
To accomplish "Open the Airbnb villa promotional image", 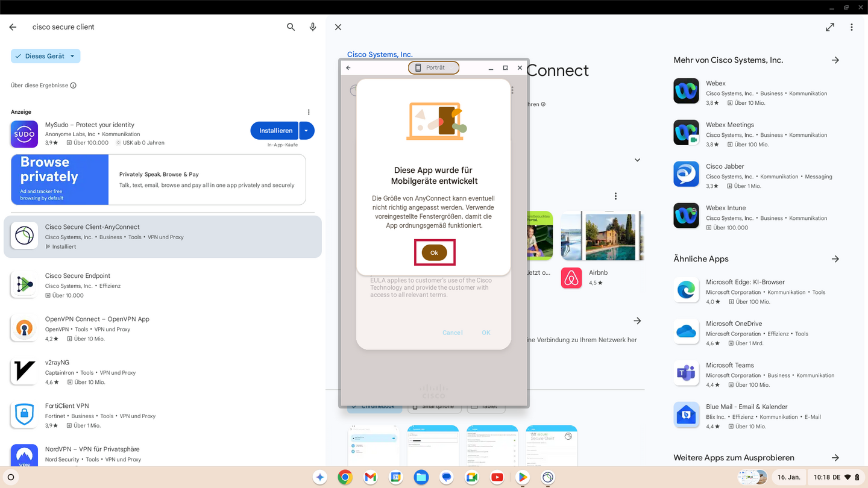I will 602,236.
